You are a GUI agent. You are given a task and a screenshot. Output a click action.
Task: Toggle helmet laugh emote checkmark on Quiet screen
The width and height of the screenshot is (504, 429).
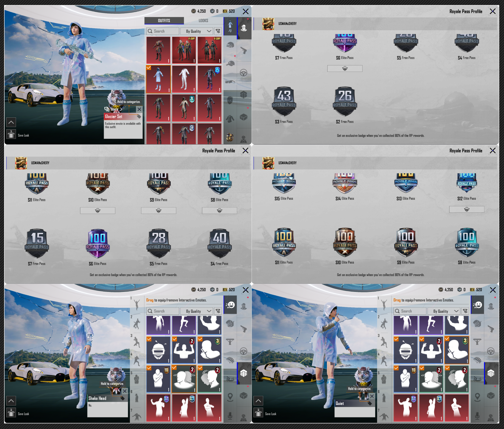point(396,339)
